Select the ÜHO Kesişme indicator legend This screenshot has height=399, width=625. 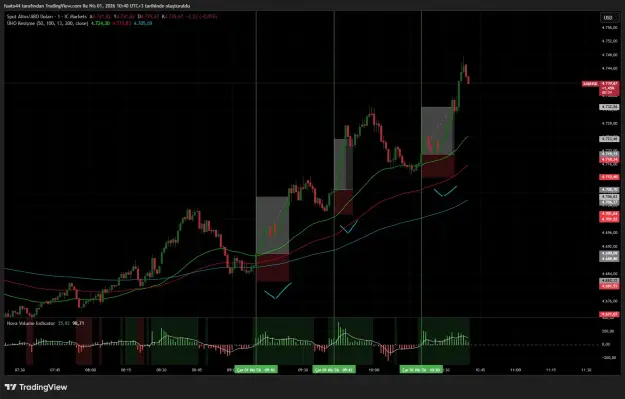[x=47, y=23]
